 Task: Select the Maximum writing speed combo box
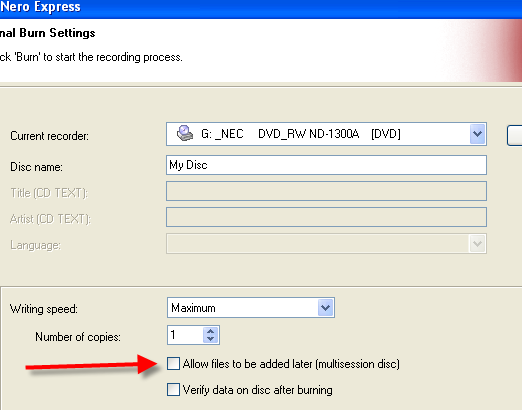point(251,308)
